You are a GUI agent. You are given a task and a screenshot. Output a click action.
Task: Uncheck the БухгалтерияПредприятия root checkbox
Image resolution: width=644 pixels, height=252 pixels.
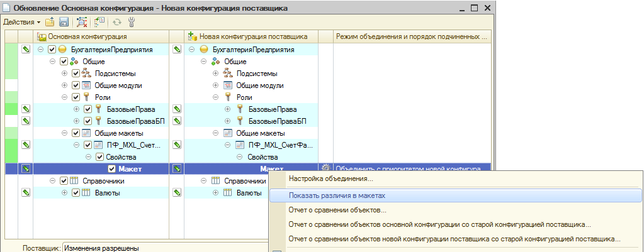tap(52, 50)
